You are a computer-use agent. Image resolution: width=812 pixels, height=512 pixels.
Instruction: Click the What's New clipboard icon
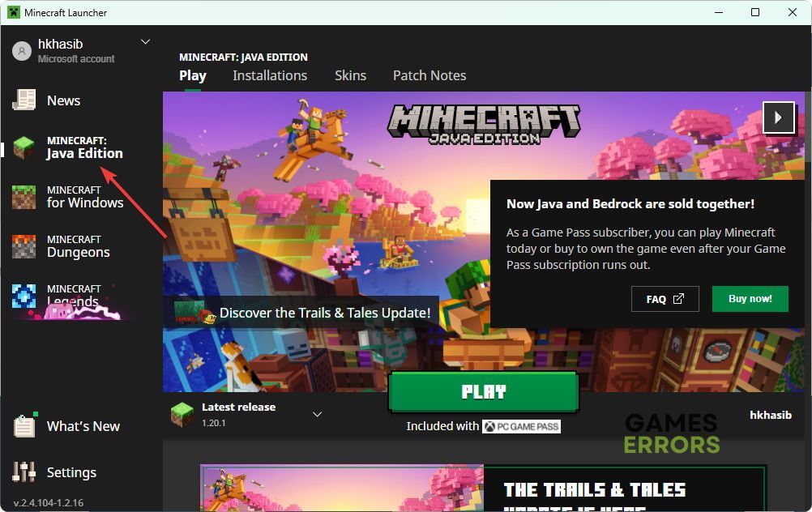tap(24, 426)
